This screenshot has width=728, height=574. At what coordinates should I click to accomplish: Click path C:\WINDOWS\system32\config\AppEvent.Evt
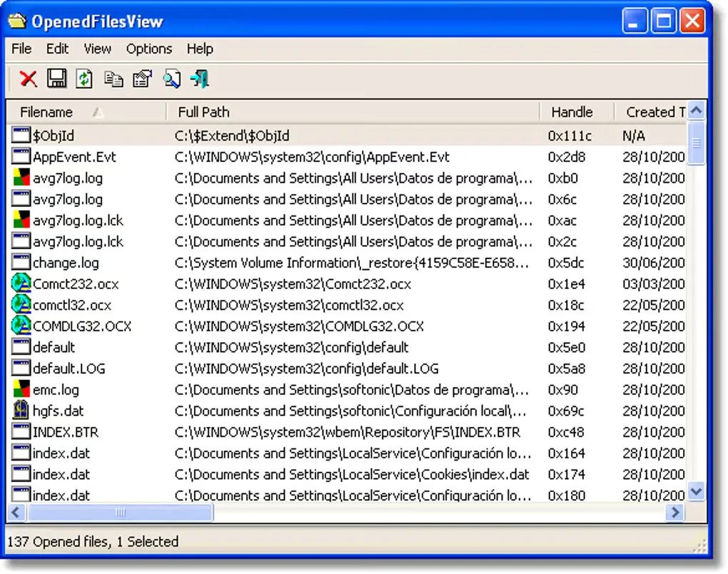pyautogui.click(x=312, y=157)
